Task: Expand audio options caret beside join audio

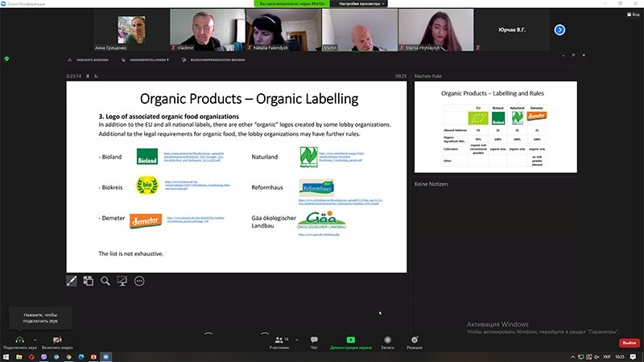Action: pos(35,339)
